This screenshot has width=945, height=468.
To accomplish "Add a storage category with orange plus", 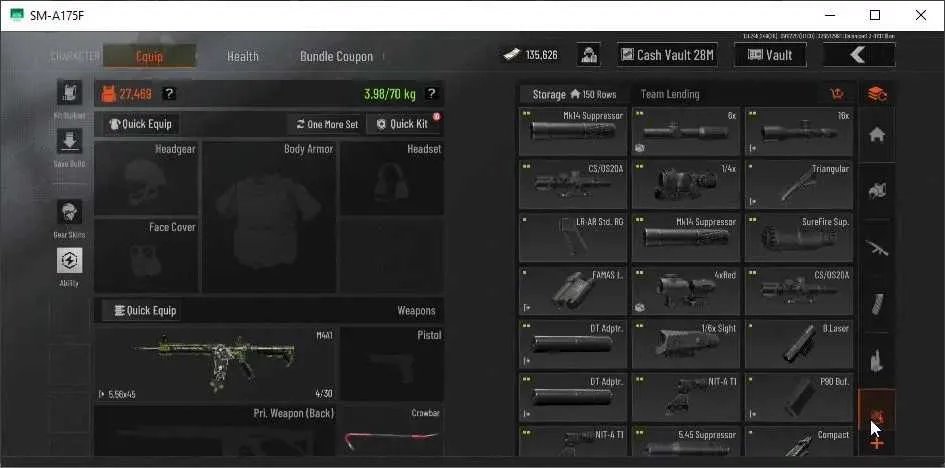I will 877,444.
